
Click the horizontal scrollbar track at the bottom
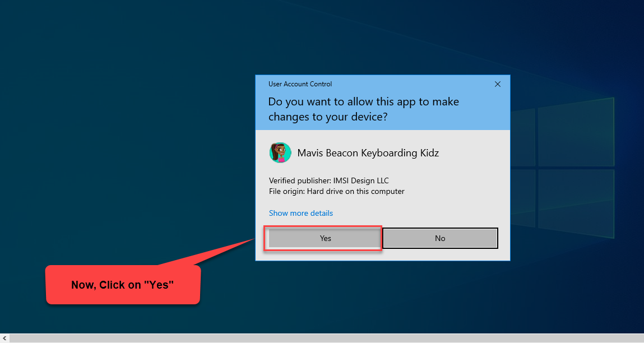tap(327, 339)
